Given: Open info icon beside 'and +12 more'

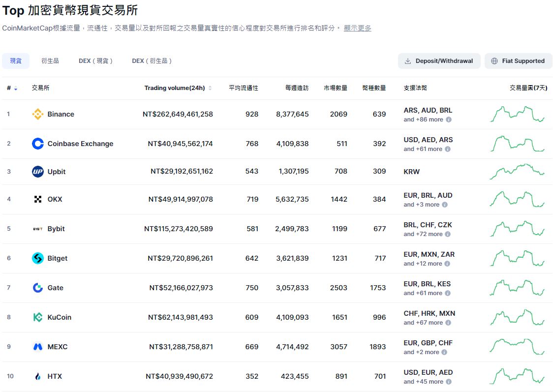Looking at the screenshot, I should coord(447,264).
